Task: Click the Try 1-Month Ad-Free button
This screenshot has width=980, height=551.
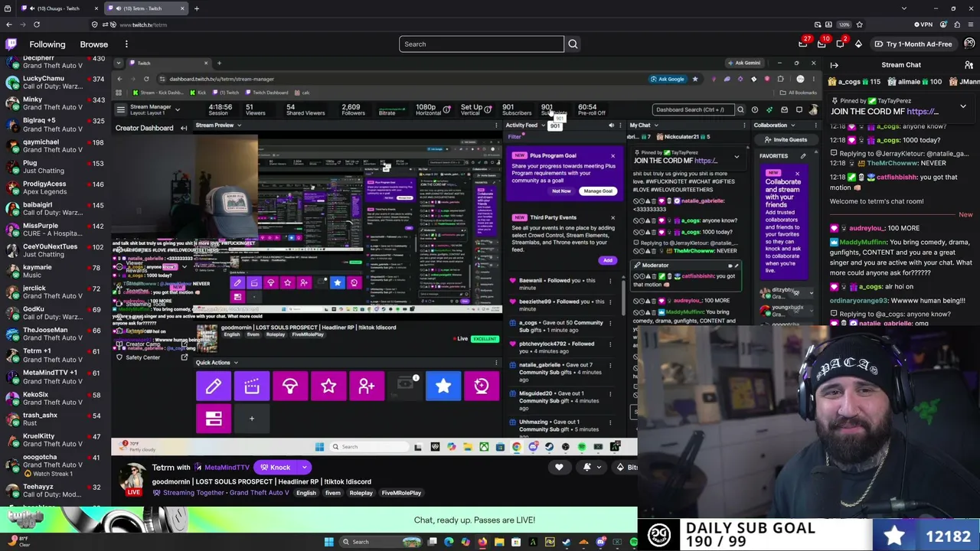Action: point(913,44)
